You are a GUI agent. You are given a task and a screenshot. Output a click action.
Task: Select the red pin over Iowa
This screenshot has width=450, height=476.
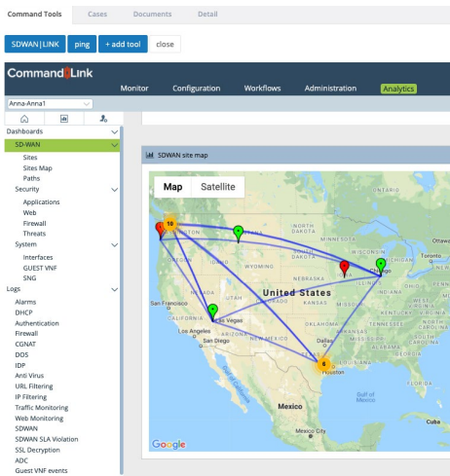click(344, 269)
